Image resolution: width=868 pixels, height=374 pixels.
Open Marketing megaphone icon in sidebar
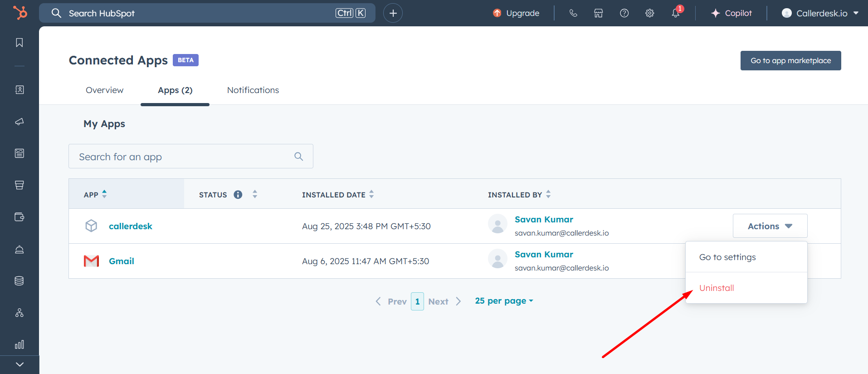[x=20, y=122]
